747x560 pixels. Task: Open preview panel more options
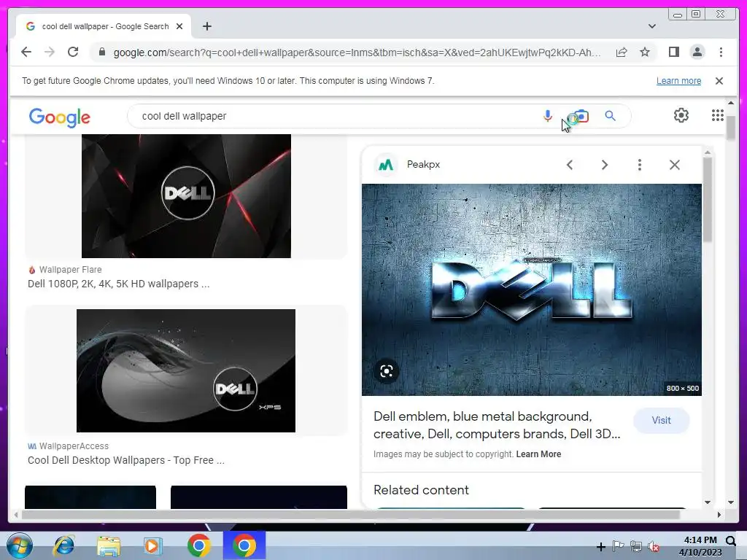[639, 165]
